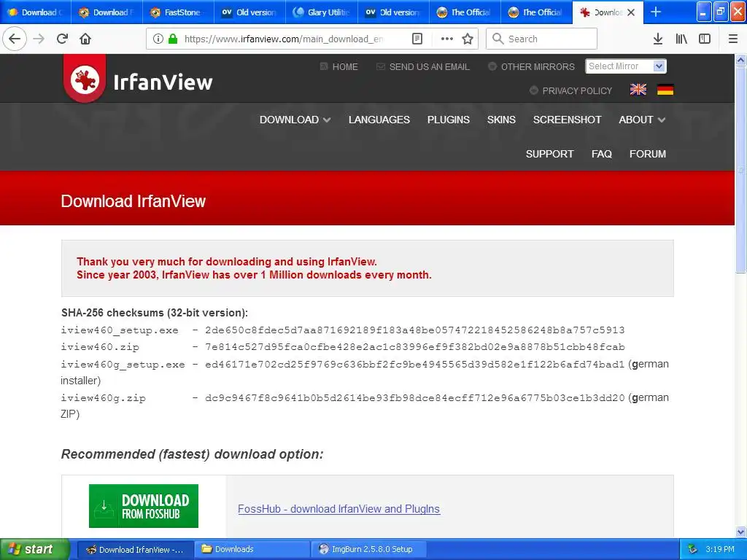The height and width of the screenshot is (560, 747).
Task: Click the green Download from FossHub button
Action: coord(144,506)
